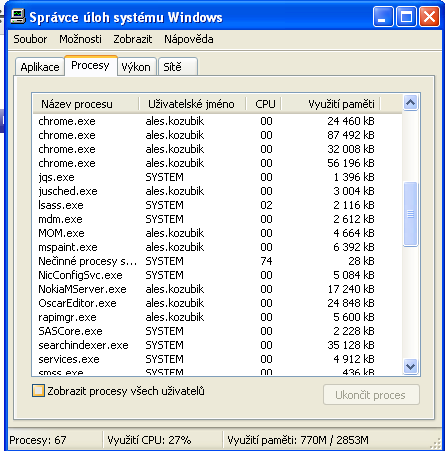Enable Zobrazit procesy všech uživatelů checkbox
445x451 pixels.
38,391
